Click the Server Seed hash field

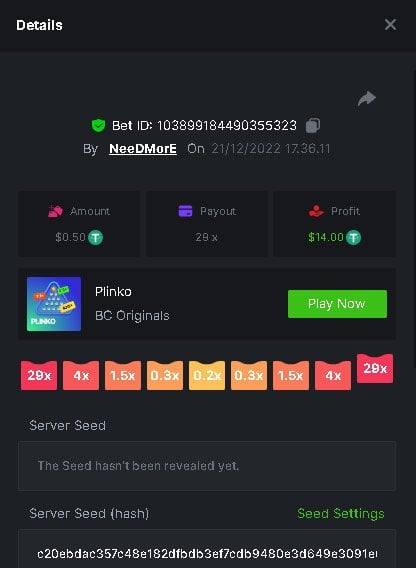[x=207, y=549]
